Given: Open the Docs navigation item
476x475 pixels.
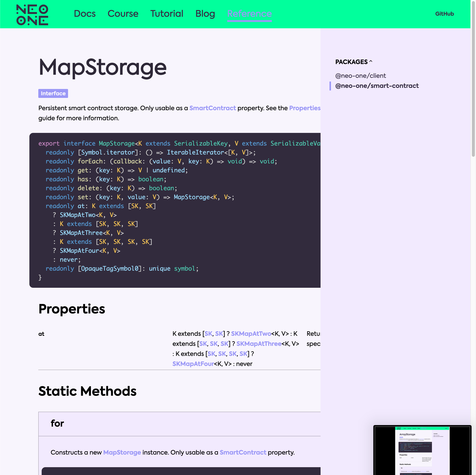Looking at the screenshot, I should click(84, 14).
